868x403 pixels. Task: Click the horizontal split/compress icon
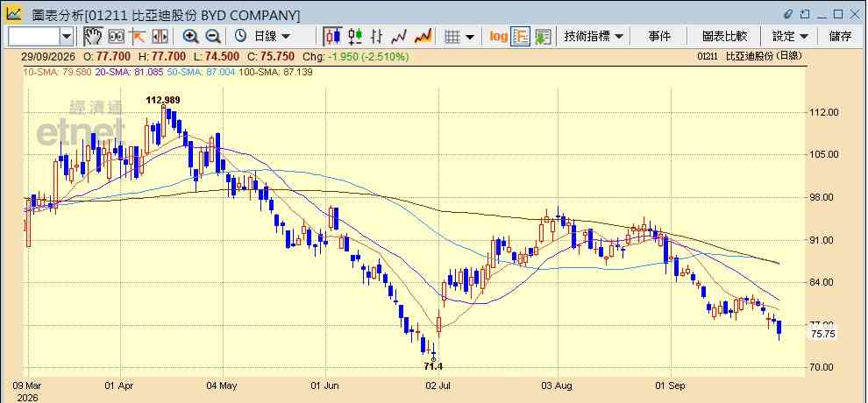point(160,37)
